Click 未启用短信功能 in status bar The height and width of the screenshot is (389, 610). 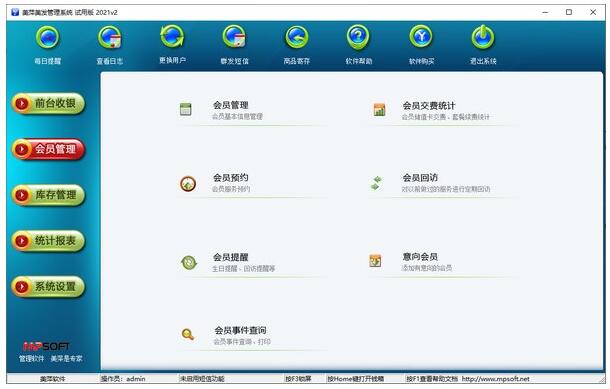[202, 378]
